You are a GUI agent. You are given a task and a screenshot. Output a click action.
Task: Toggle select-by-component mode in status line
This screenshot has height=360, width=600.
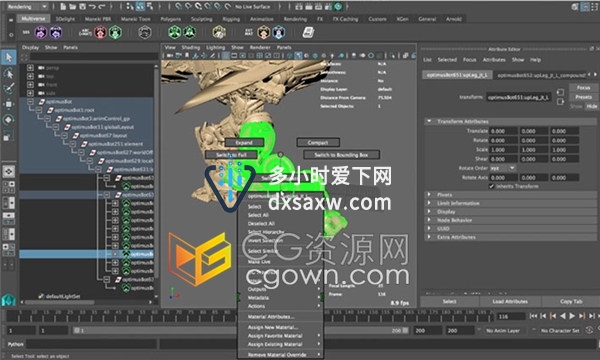click(x=150, y=7)
